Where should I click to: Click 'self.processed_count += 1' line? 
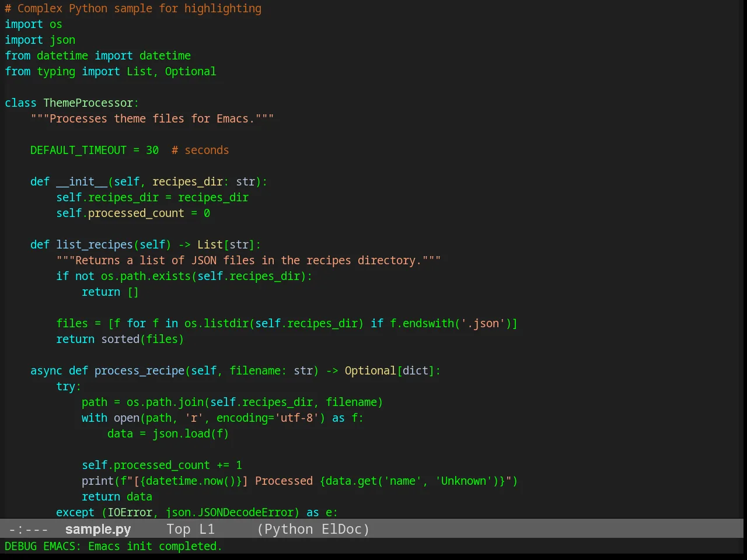tap(162, 466)
